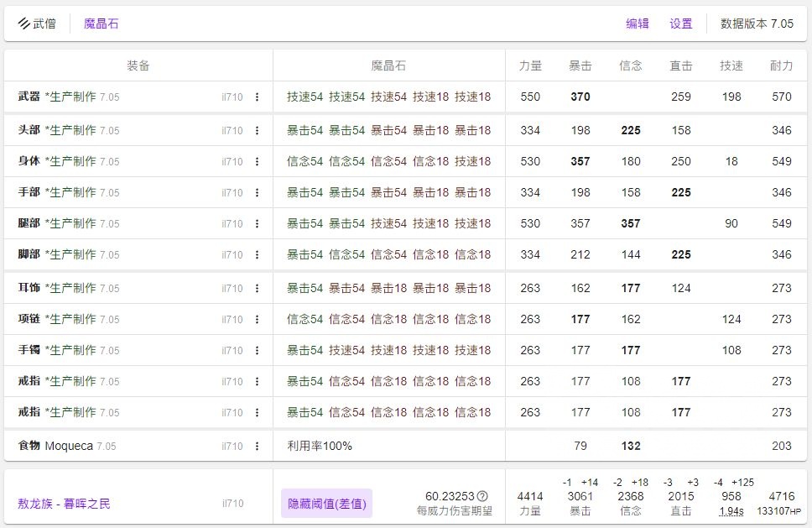
Task: Open the three-dot menu for 武器 row
Action: tap(257, 97)
